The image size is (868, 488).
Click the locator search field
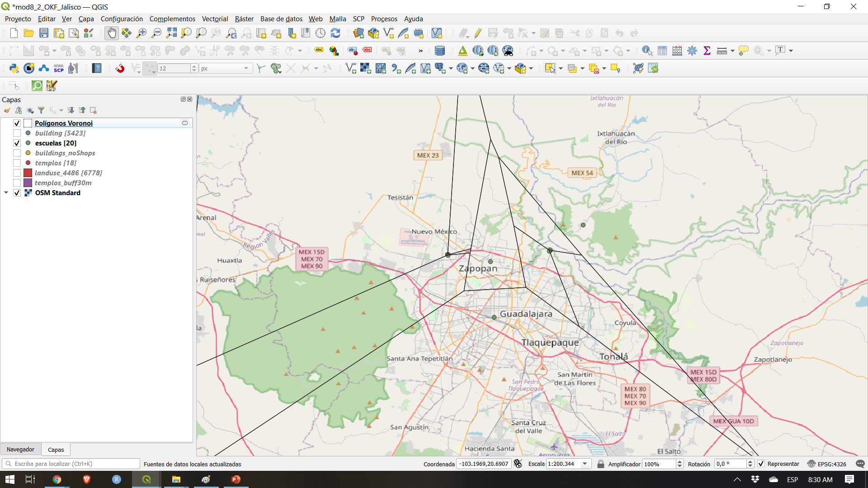pyautogui.click(x=71, y=464)
